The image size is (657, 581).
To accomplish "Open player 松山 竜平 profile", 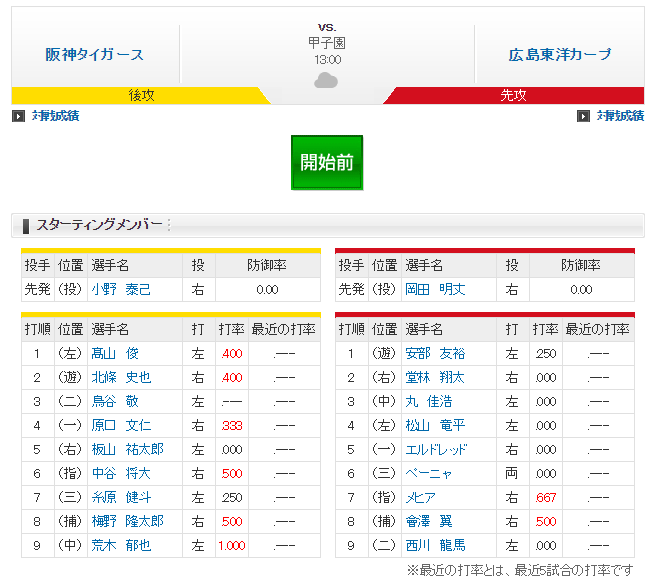I will pos(435,425).
